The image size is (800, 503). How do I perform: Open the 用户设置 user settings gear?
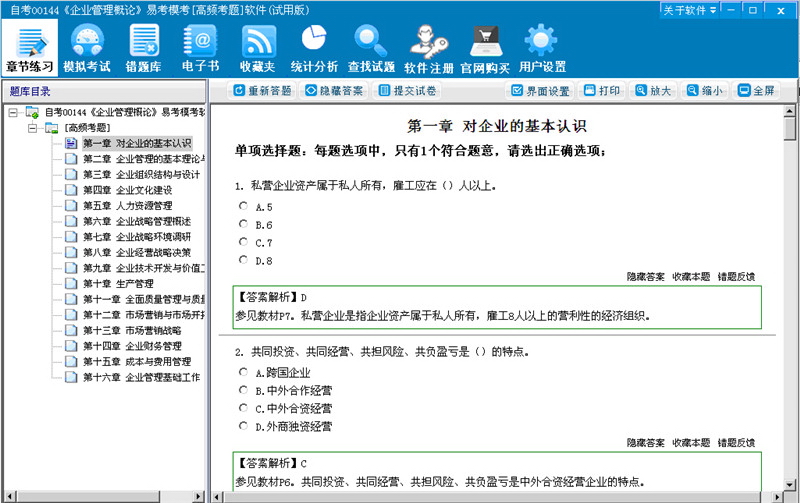pyautogui.click(x=542, y=48)
